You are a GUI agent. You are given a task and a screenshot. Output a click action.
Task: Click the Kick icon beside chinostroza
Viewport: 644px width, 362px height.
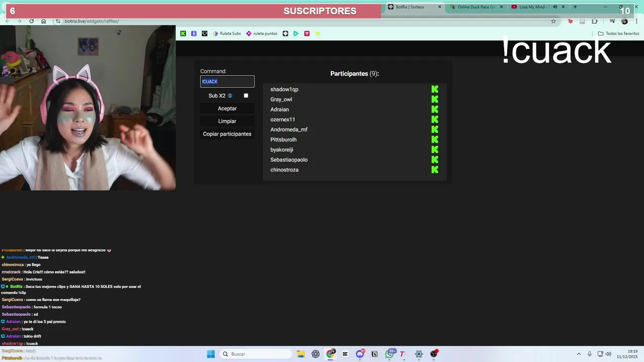pos(435,169)
